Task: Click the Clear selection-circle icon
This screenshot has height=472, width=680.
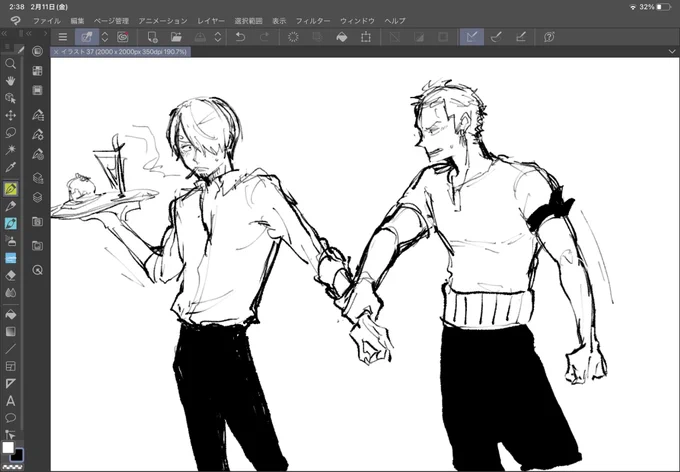Action: click(x=293, y=37)
